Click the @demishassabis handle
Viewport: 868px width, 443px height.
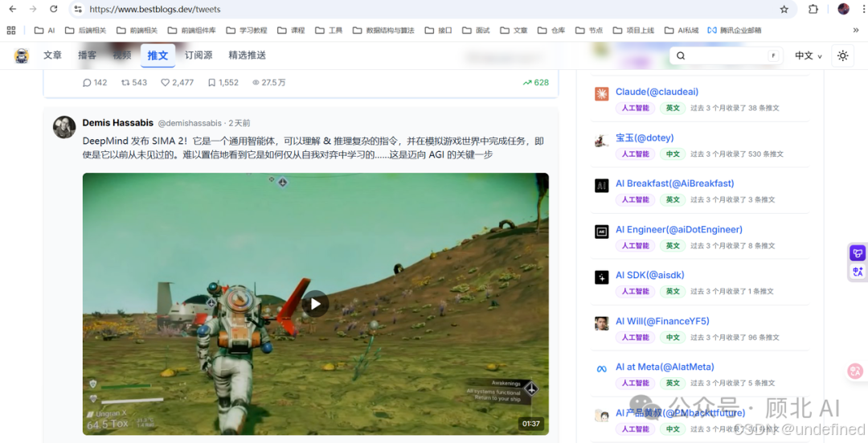[190, 123]
